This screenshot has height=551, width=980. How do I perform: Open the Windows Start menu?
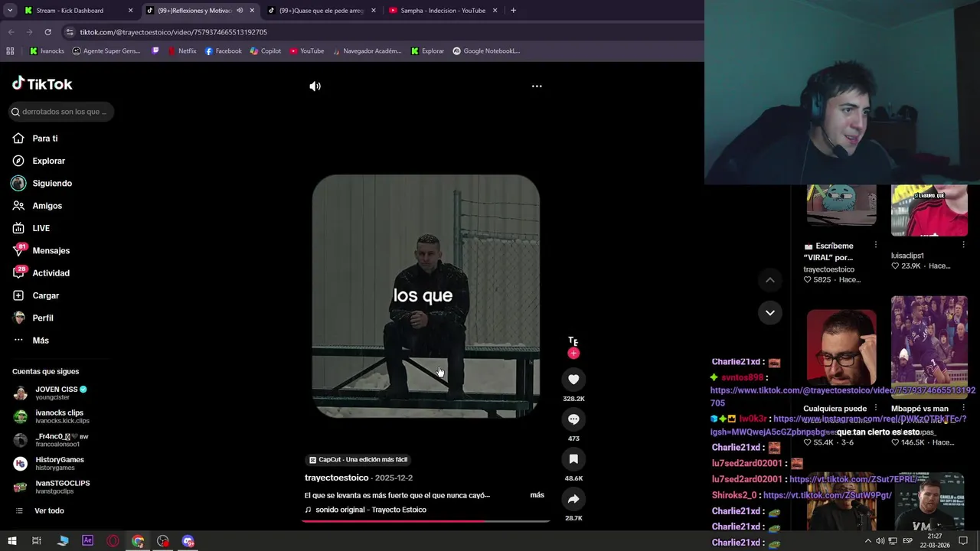[12, 541]
